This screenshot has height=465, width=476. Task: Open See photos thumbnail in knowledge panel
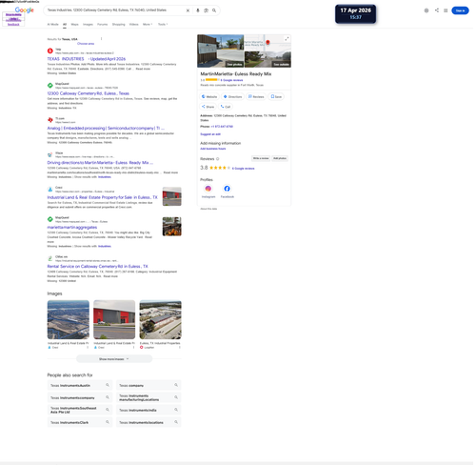(x=221, y=51)
